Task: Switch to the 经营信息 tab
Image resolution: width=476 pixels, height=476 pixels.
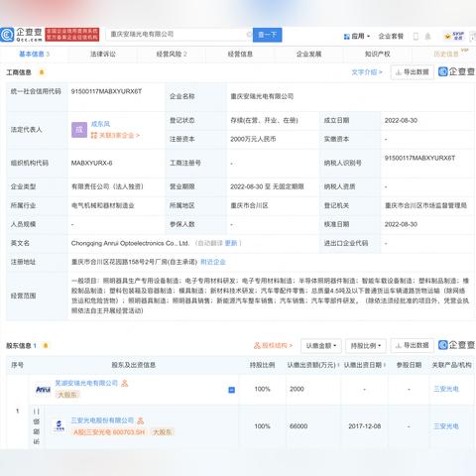Action: click(x=240, y=54)
